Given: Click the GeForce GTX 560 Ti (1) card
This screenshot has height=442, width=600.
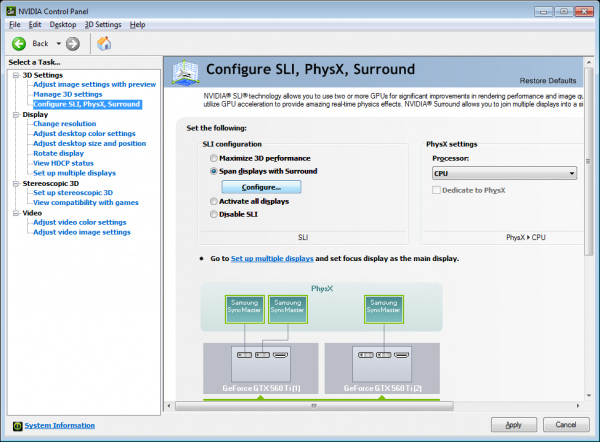Looking at the screenshot, I should coord(261,368).
